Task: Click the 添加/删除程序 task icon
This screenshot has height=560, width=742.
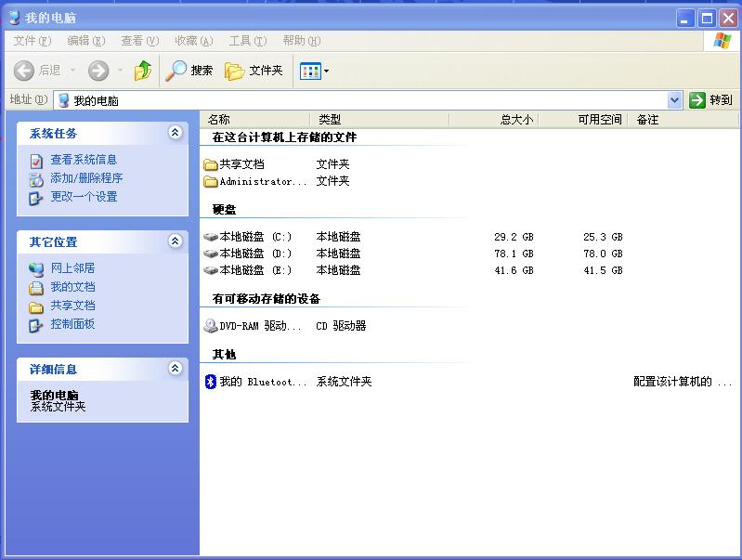Action: pos(36,179)
